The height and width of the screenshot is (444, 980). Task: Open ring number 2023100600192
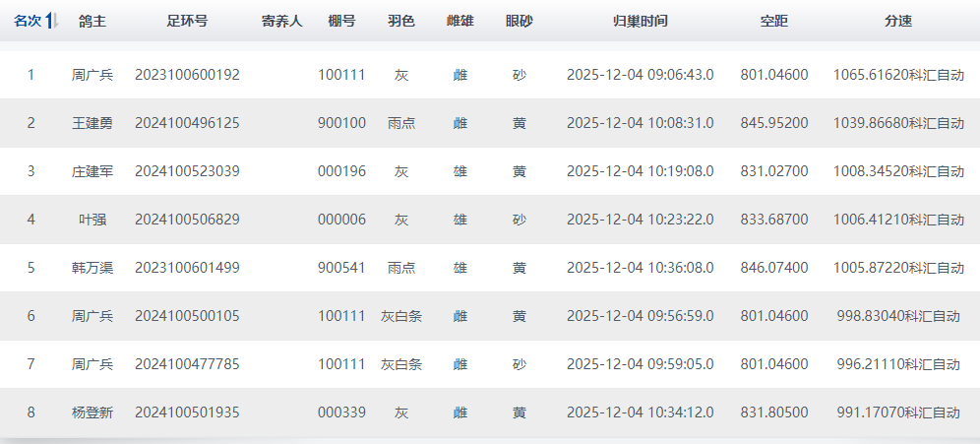187,75
